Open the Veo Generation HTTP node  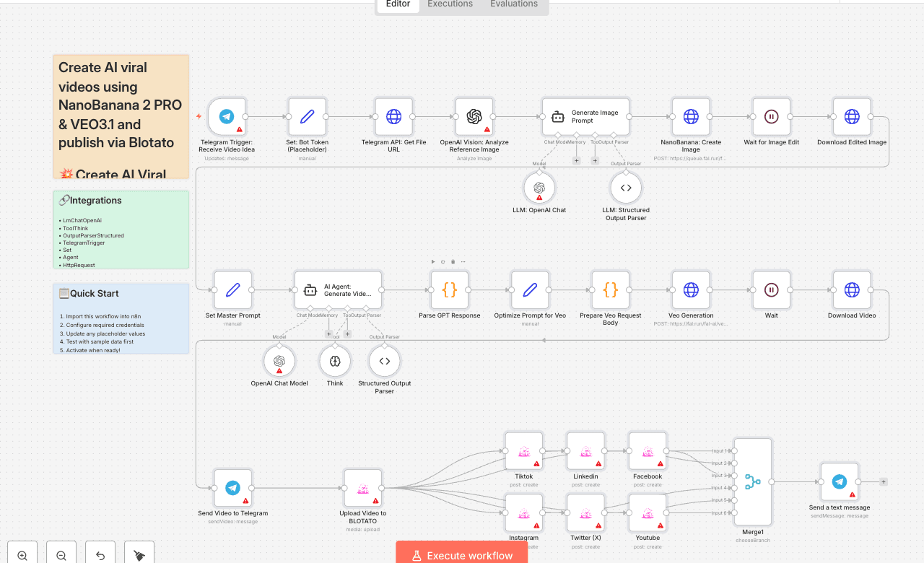coord(691,290)
